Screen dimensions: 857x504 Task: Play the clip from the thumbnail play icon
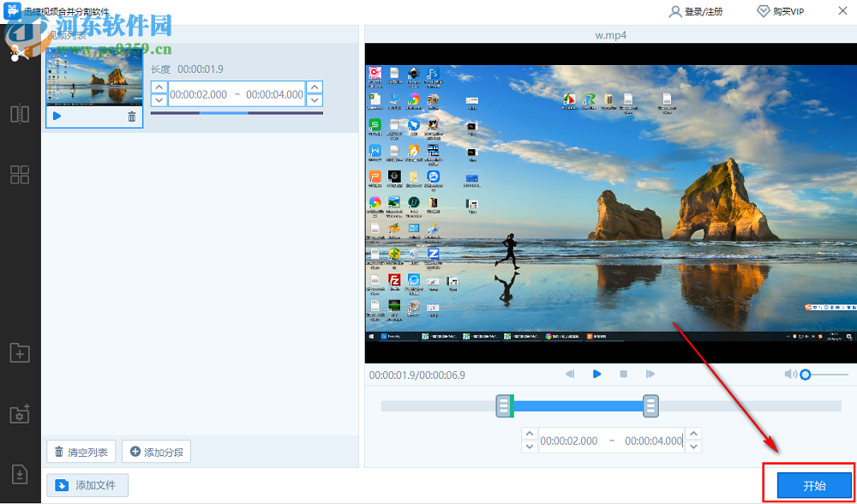(57, 117)
